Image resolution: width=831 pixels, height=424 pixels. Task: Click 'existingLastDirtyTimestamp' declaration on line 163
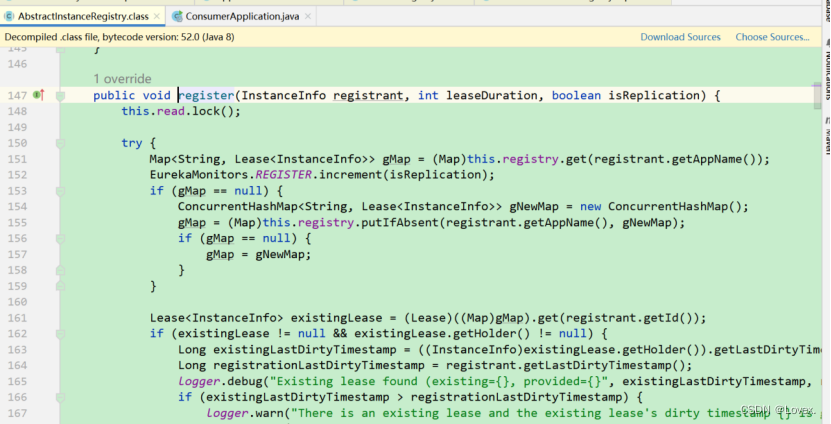click(304, 350)
